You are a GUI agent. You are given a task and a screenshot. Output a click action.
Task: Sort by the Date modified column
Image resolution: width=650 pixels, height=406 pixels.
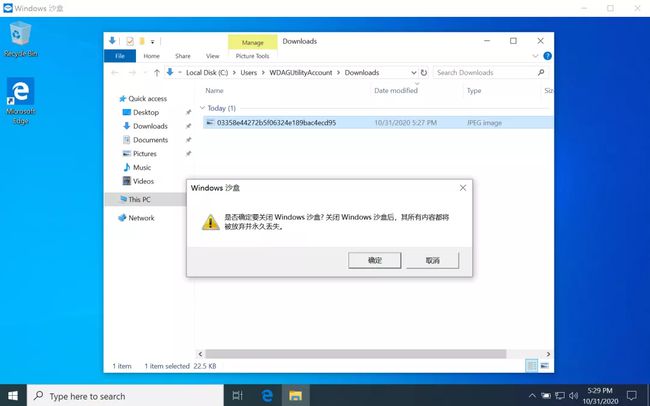tap(395, 90)
